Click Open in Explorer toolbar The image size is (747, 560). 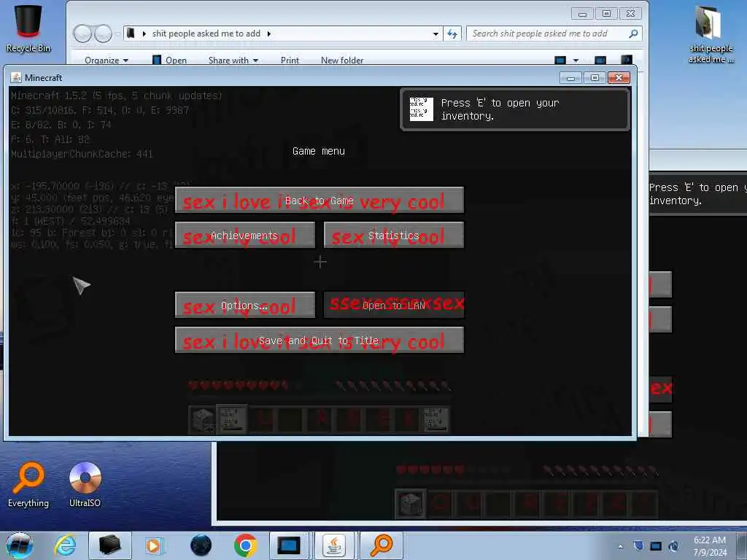pyautogui.click(x=169, y=60)
